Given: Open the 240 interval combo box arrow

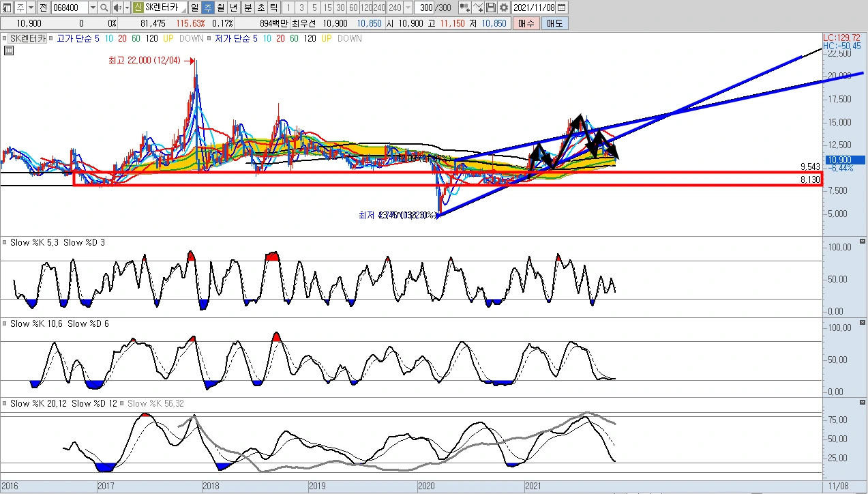Looking at the screenshot, I should [408, 8].
